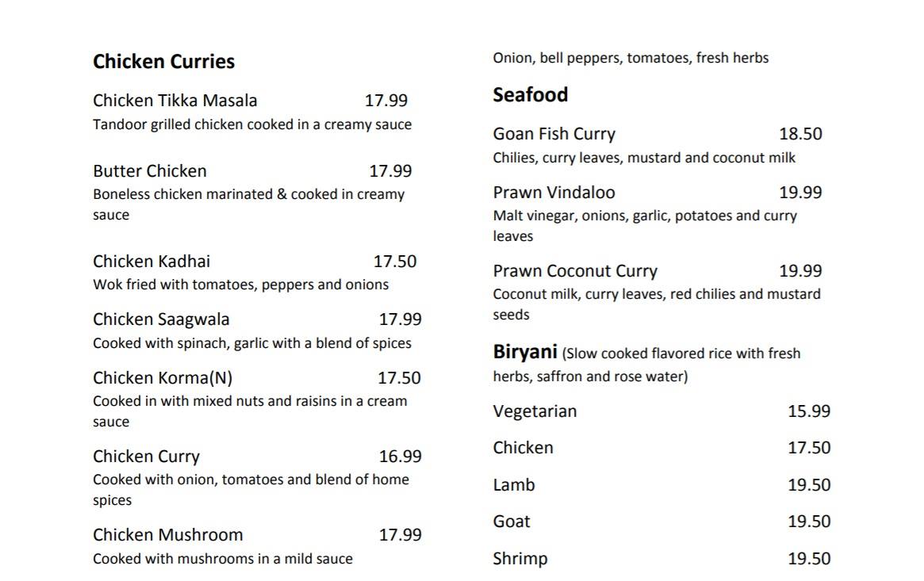Click the Butter Chicken dish title

pyautogui.click(x=149, y=171)
